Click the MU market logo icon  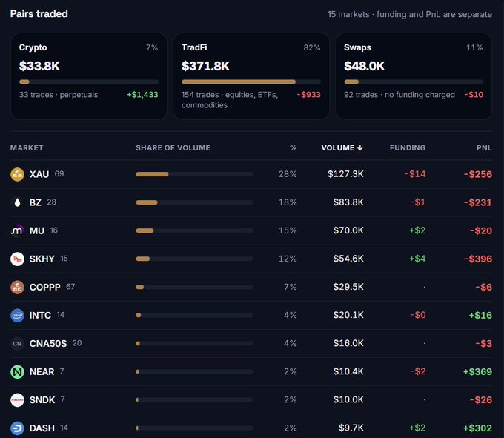click(17, 230)
